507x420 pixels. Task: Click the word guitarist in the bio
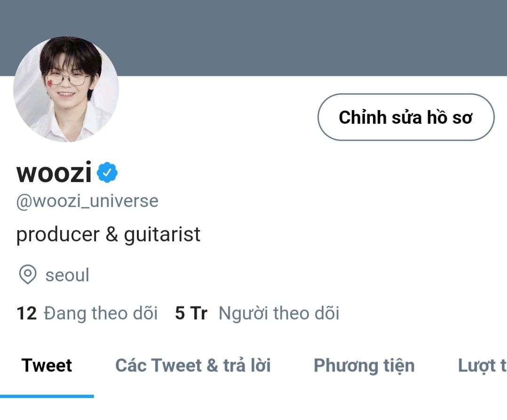point(162,234)
